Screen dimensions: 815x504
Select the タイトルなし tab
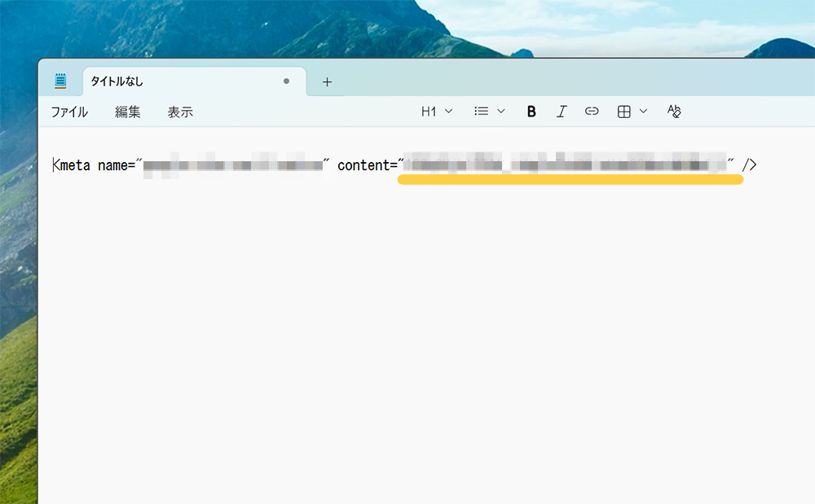pos(195,81)
